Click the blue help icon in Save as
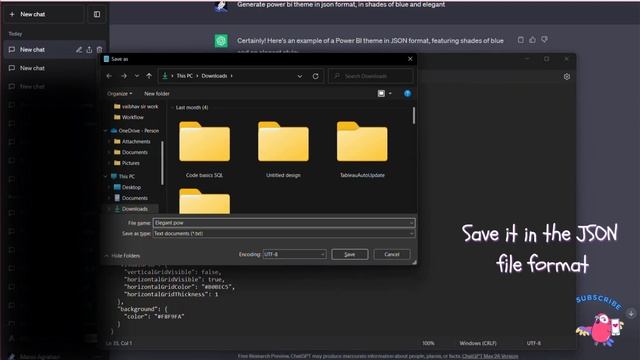The height and width of the screenshot is (360, 640). click(x=407, y=93)
